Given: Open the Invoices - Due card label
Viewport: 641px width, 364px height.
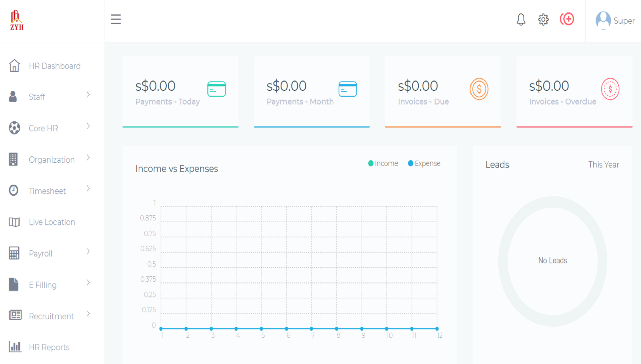Looking at the screenshot, I should click(x=423, y=101).
